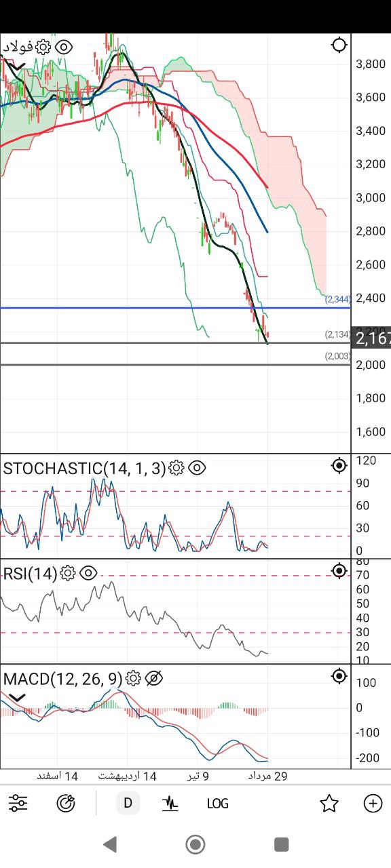Add chart to favorites star

pyautogui.click(x=329, y=804)
